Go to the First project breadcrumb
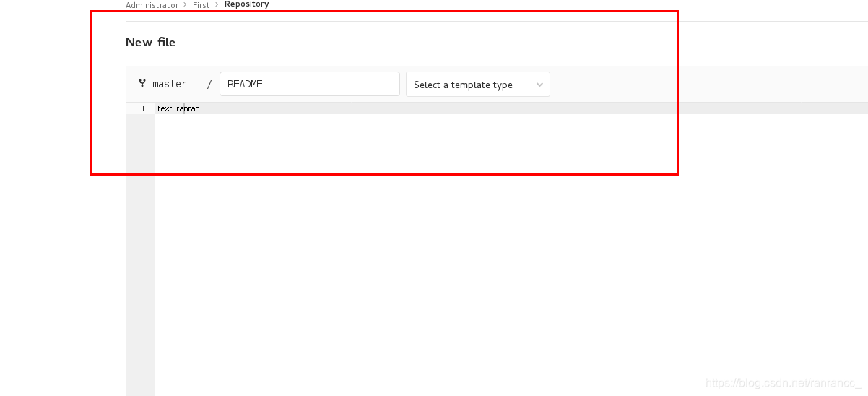 (x=201, y=4)
